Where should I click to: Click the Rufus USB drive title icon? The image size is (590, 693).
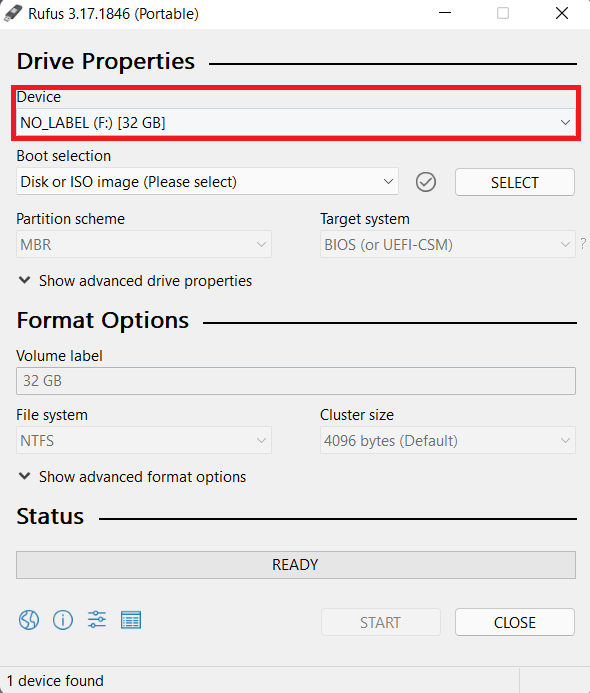13,13
